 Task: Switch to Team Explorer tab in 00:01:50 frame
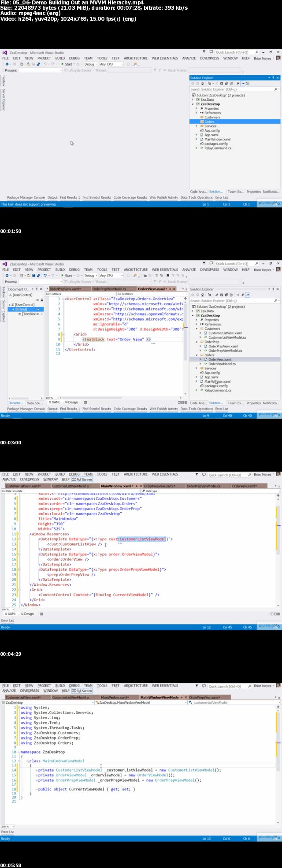[x=235, y=192]
